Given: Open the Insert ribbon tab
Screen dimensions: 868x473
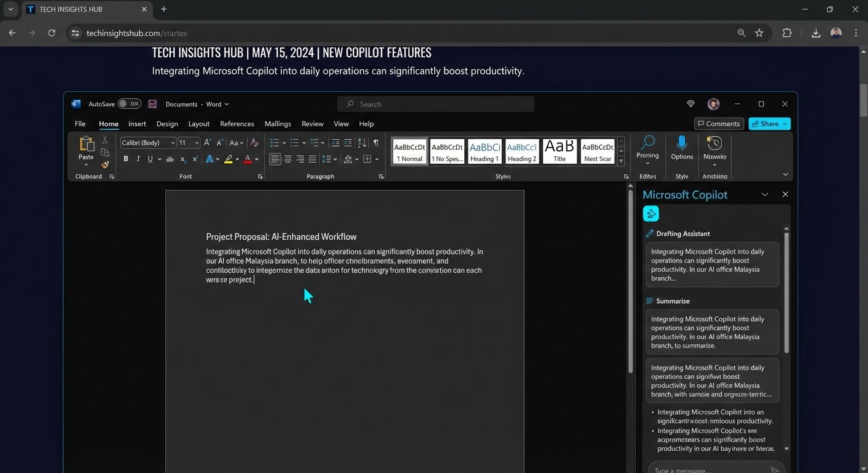Looking at the screenshot, I should point(137,123).
